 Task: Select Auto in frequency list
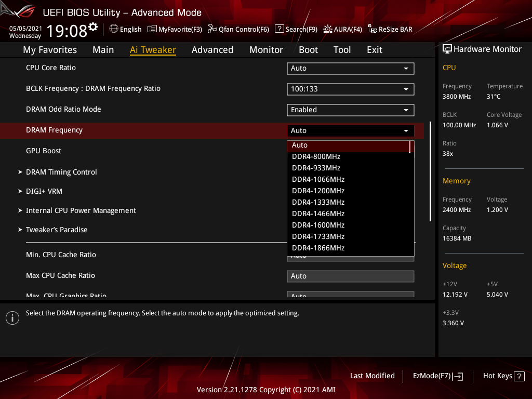click(x=349, y=145)
